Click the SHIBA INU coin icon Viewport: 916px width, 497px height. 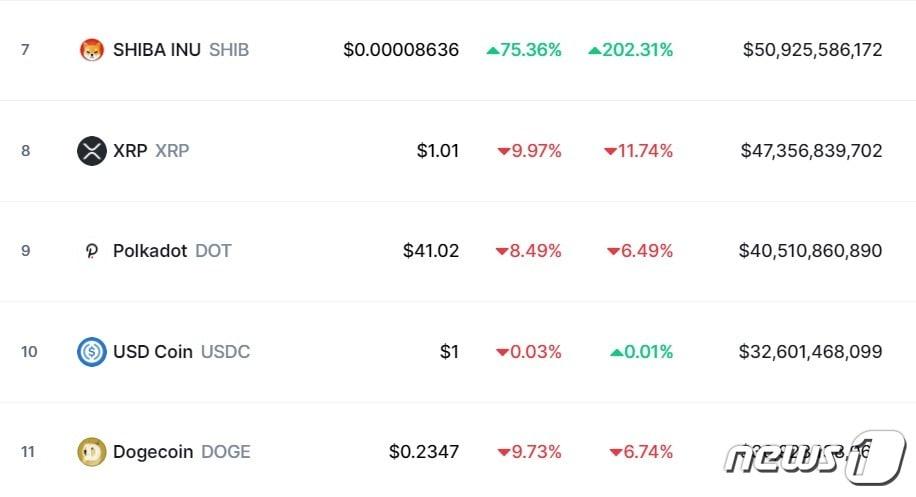tap(92, 49)
